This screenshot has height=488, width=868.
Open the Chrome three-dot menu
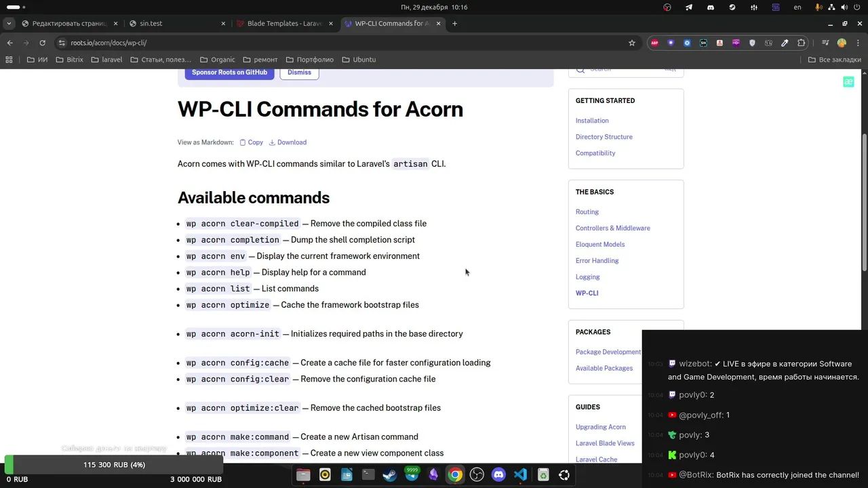coord(858,43)
